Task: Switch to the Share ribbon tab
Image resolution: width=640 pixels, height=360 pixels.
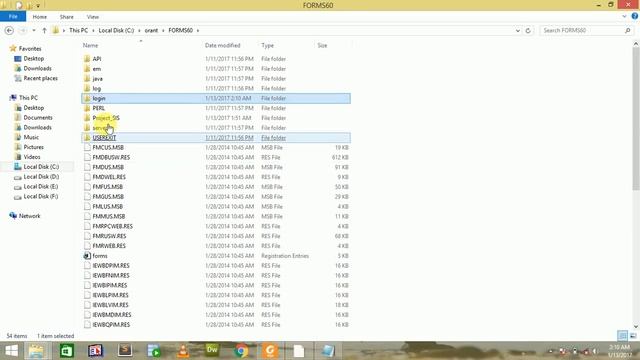Action: 67,17
